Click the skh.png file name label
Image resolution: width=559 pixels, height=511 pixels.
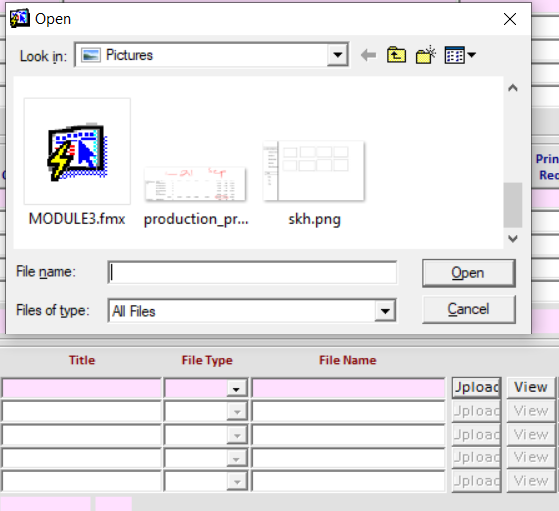[x=314, y=219]
